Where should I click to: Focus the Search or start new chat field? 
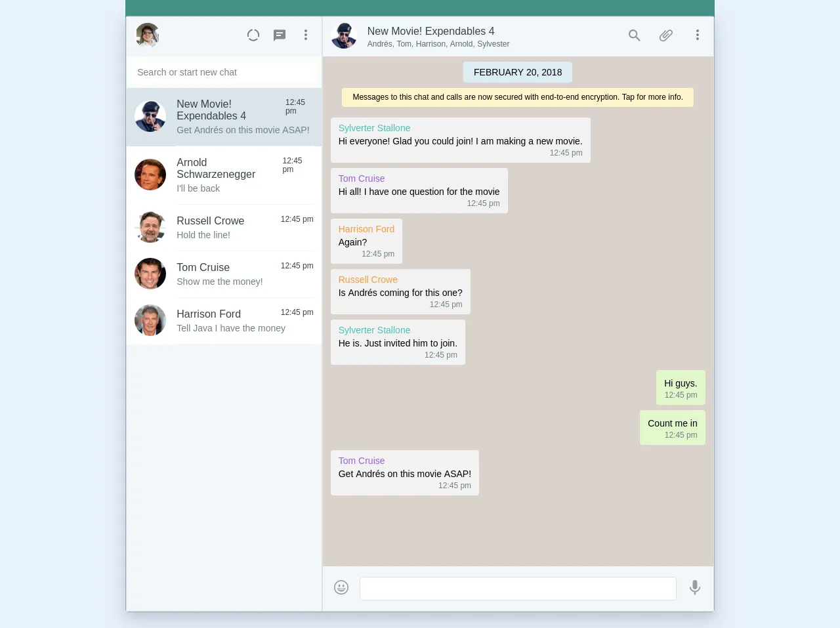224,72
